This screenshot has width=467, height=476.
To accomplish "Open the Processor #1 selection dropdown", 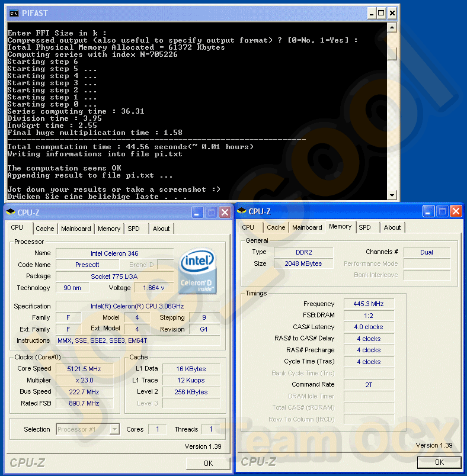I will [114, 429].
